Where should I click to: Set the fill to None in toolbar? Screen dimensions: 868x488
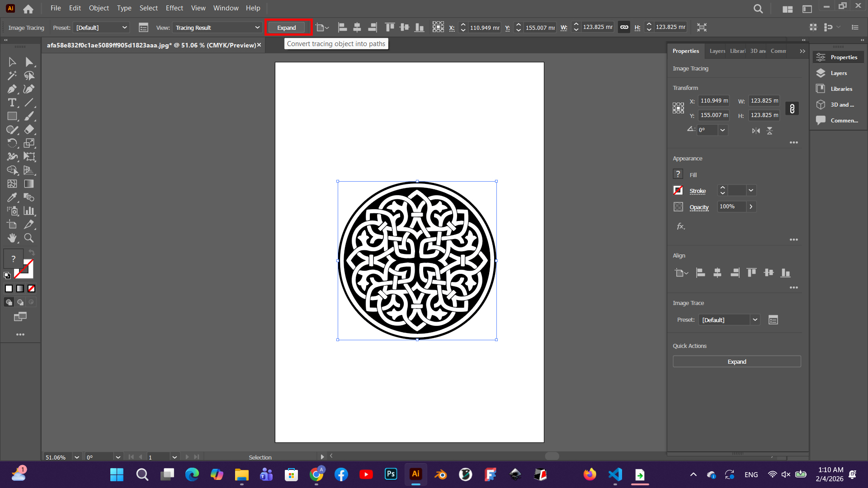(31, 288)
